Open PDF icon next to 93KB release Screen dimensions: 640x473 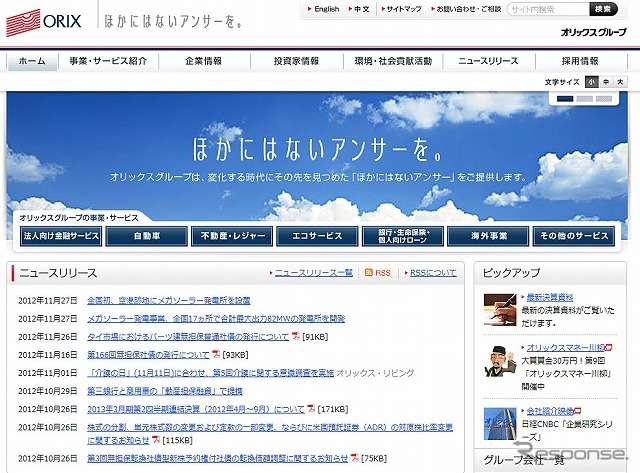click(216, 354)
